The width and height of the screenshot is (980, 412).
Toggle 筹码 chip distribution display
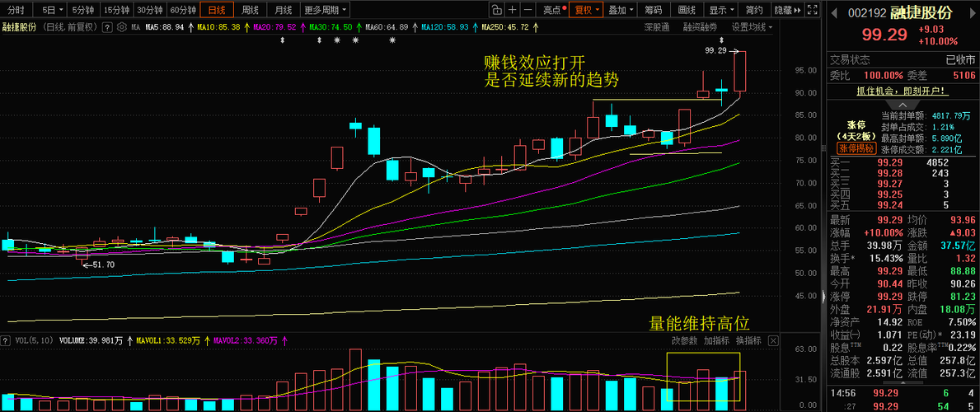653,9
